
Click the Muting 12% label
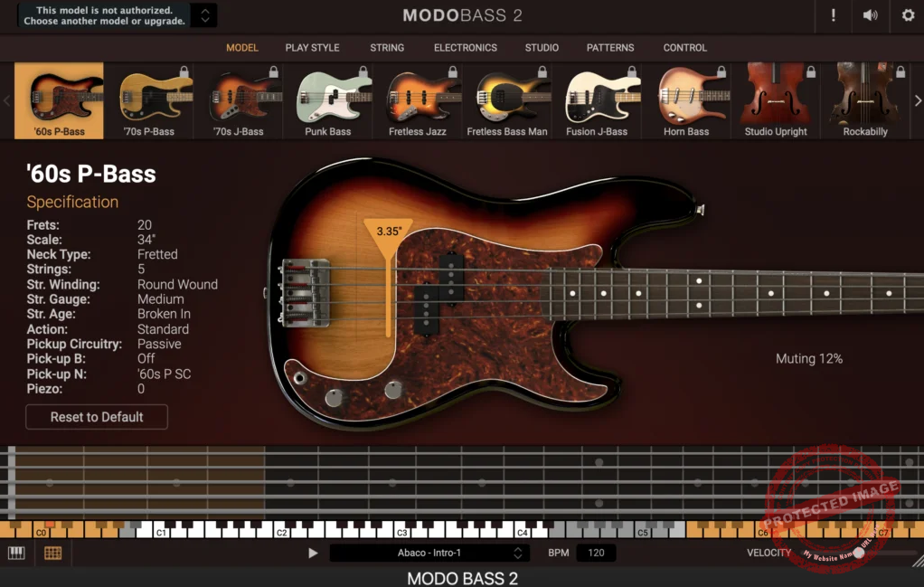(x=809, y=358)
